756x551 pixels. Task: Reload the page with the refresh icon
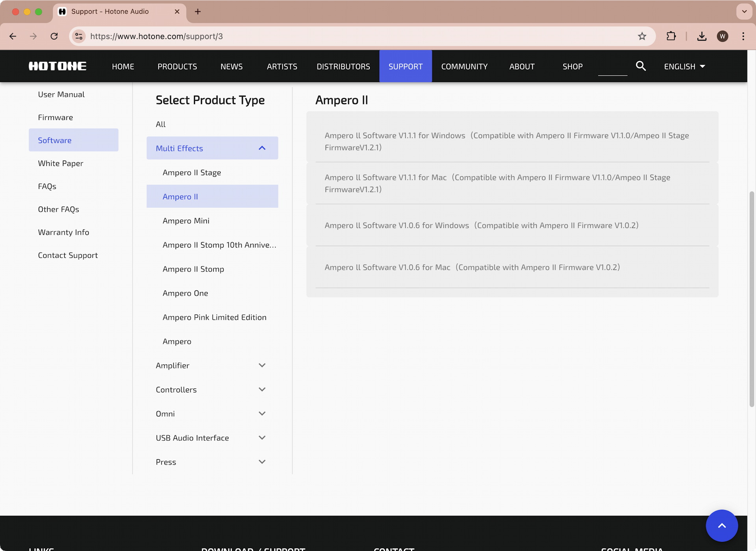(x=54, y=36)
